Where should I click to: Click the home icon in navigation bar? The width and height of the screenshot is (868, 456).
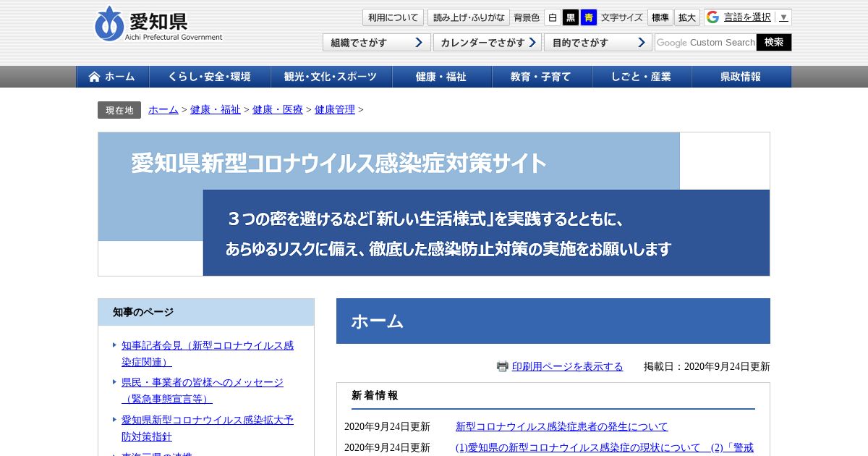point(94,77)
